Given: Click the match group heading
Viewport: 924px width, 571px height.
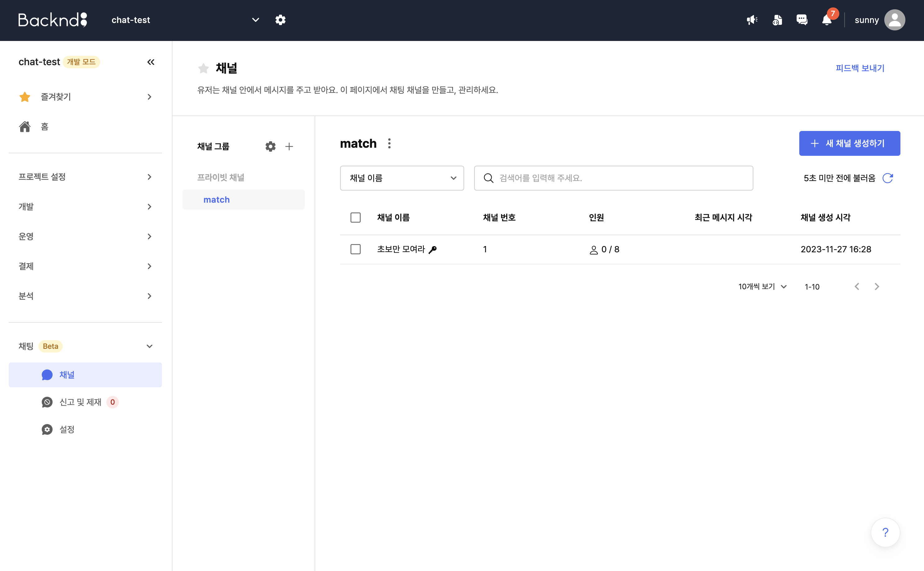Looking at the screenshot, I should point(358,143).
